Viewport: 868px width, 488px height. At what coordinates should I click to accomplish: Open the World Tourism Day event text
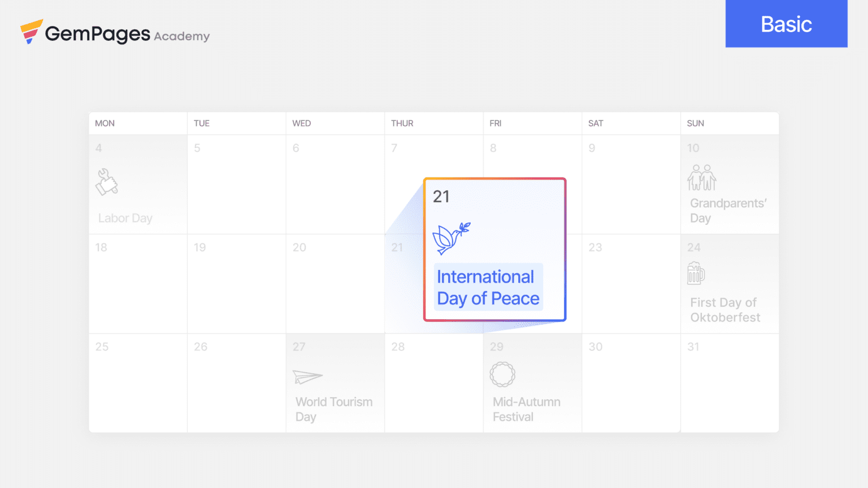point(334,409)
